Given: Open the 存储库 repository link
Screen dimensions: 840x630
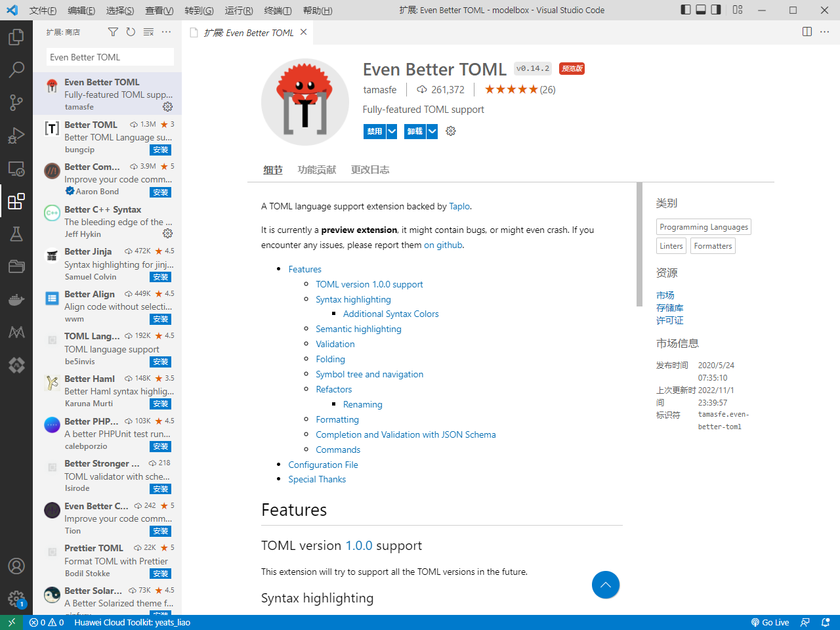Looking at the screenshot, I should [670, 308].
